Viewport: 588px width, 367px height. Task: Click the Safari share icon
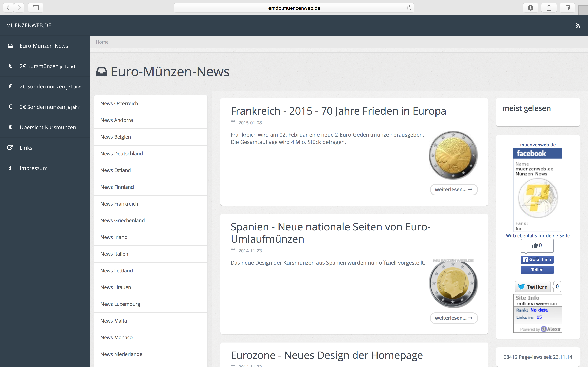[x=549, y=8]
